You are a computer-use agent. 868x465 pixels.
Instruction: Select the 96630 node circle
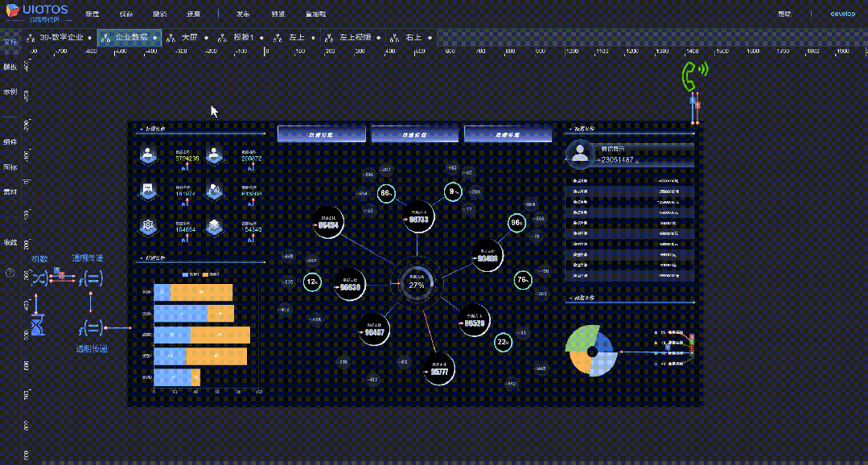350,284
